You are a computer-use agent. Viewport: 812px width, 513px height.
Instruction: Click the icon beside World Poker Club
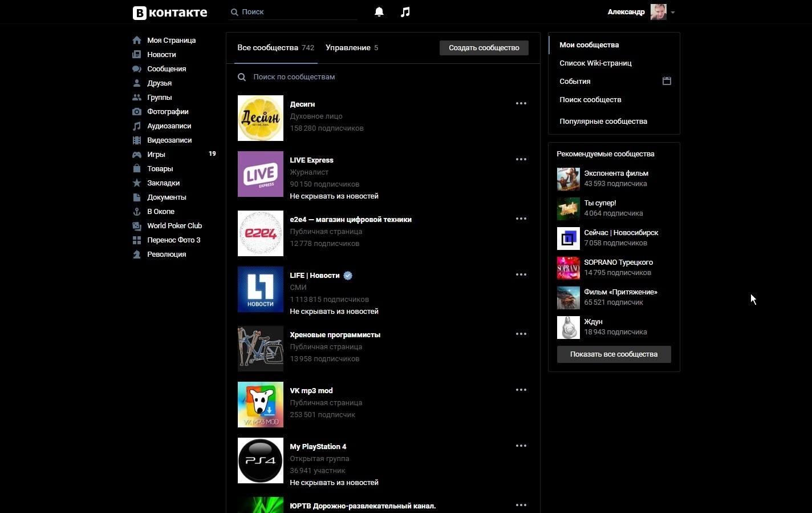pos(137,225)
